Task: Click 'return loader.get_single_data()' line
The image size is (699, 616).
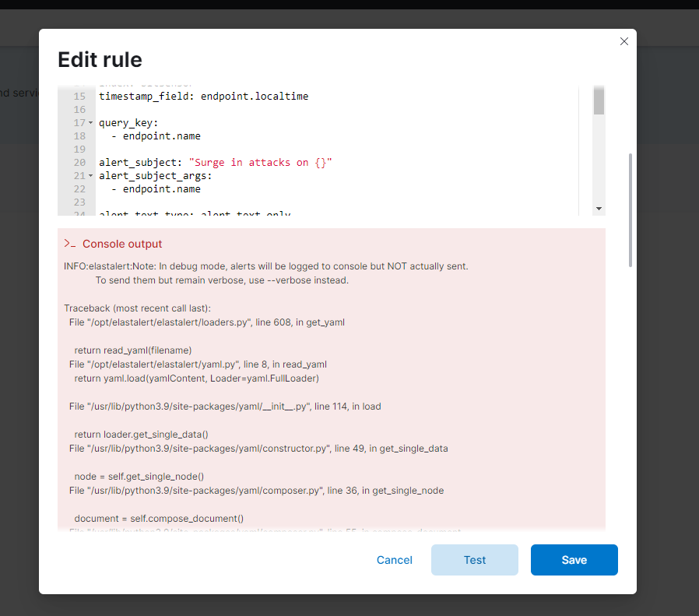Action: [x=142, y=435]
